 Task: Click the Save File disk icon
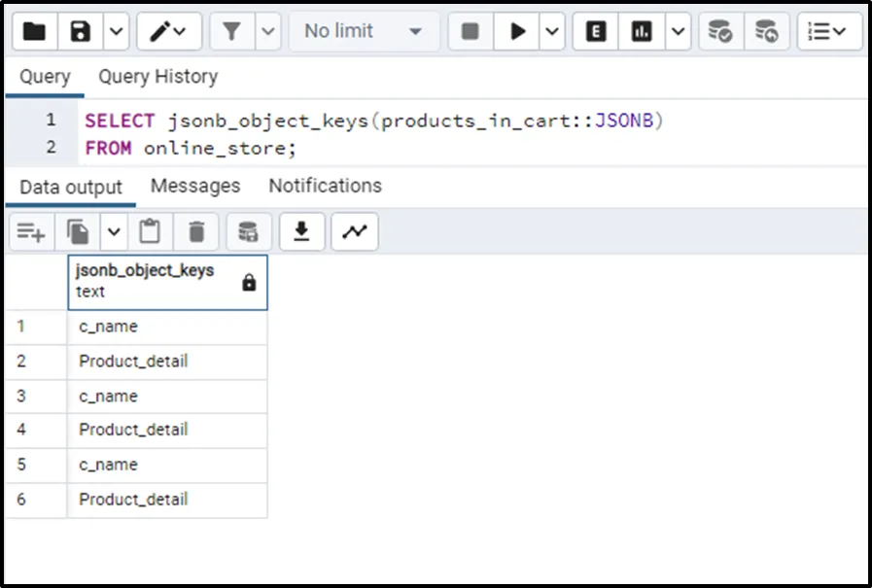(x=81, y=32)
